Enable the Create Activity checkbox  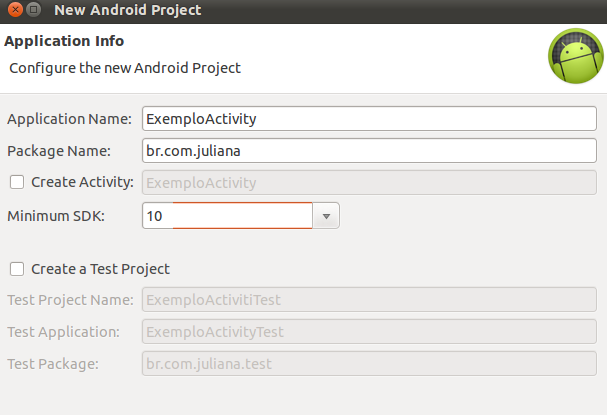[x=17, y=182]
